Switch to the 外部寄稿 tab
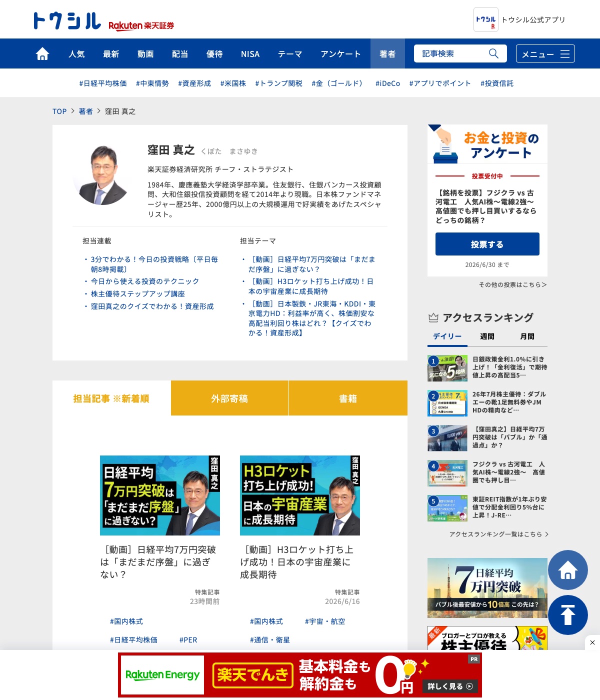This screenshot has width=600, height=700. (x=229, y=398)
